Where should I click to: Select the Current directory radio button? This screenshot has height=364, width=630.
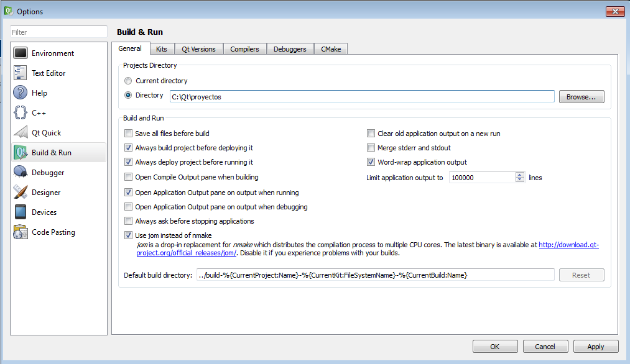(128, 81)
